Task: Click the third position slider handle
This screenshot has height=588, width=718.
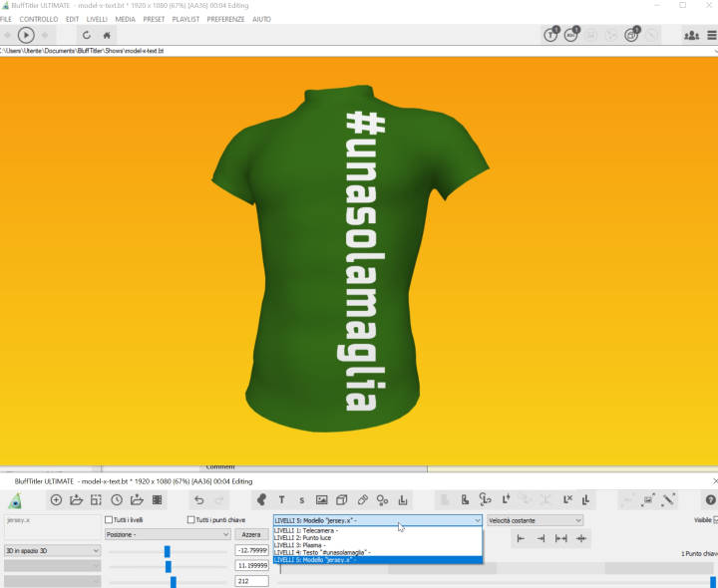Action: pyautogui.click(x=174, y=582)
